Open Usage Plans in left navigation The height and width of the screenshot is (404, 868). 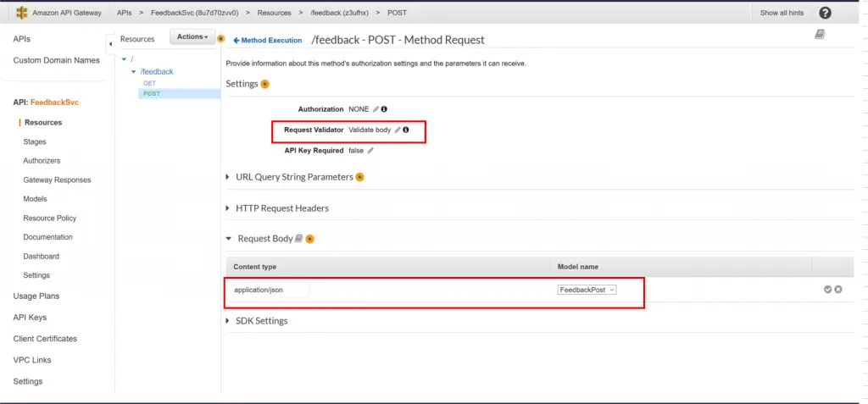36,296
